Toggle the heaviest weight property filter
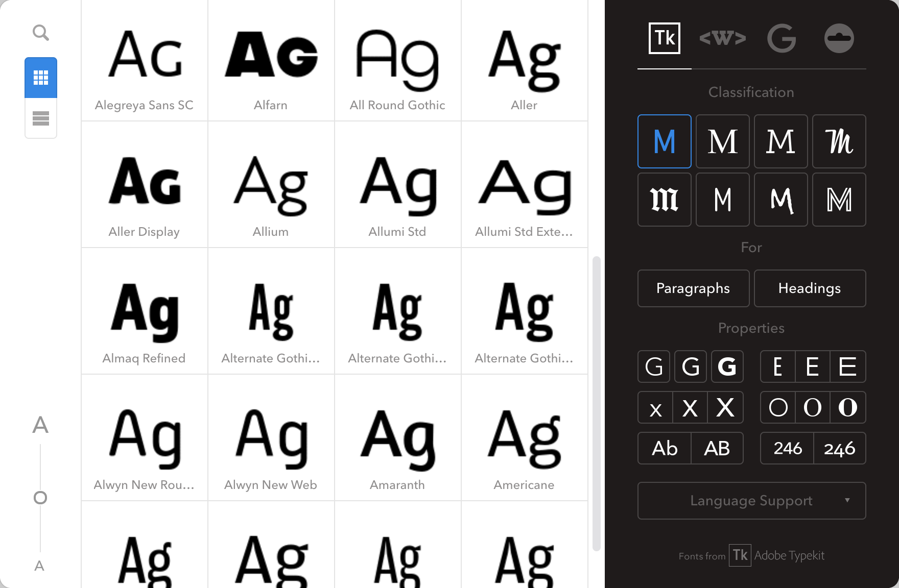Viewport: 899px width, 588px height. click(727, 366)
